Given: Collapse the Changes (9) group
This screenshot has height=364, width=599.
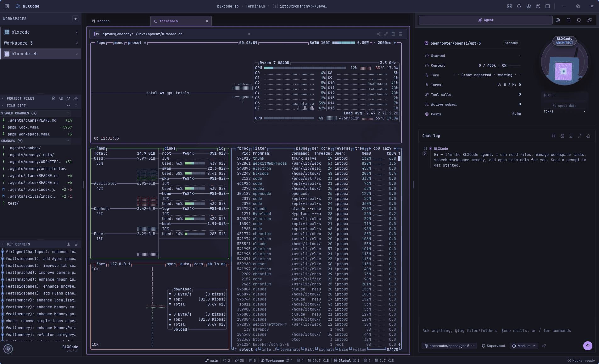Looking at the screenshot, I should click(35, 141).
